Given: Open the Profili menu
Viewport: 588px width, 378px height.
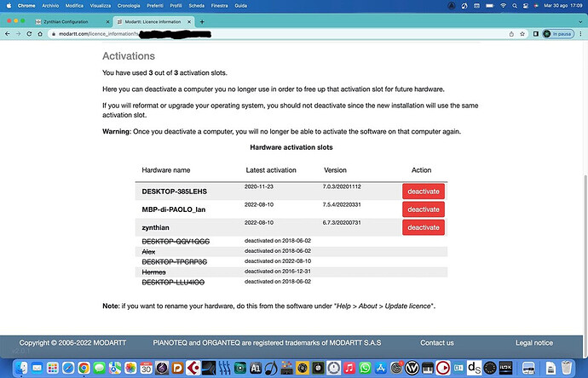Looking at the screenshot, I should [176, 6].
